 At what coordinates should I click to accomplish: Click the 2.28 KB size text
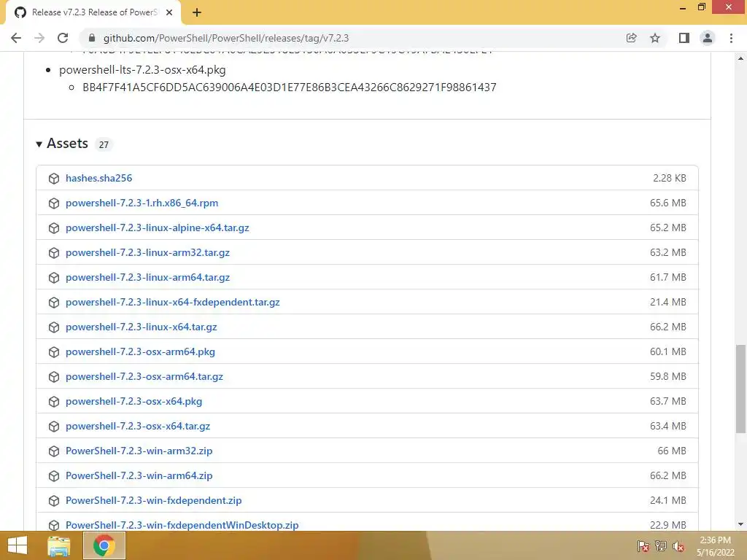[670, 178]
